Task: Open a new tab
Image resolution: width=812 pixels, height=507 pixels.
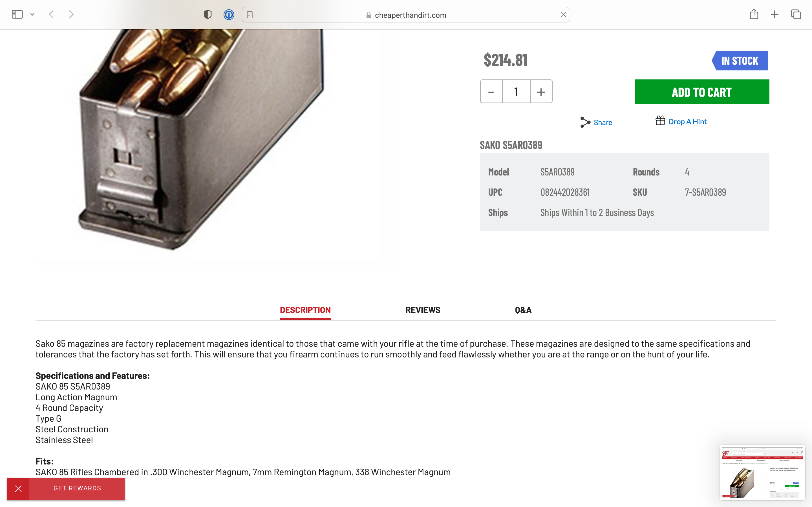Action: pyautogui.click(x=775, y=14)
